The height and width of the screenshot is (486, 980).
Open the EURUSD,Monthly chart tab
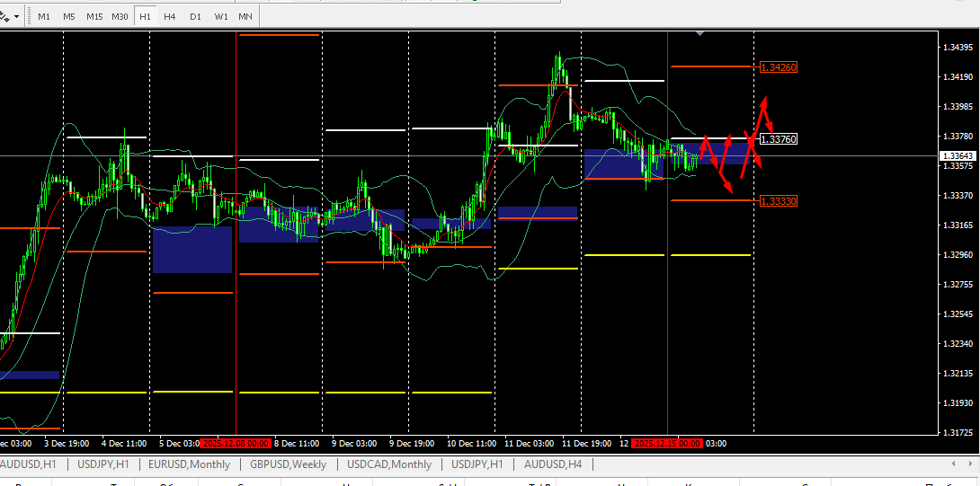190,464
